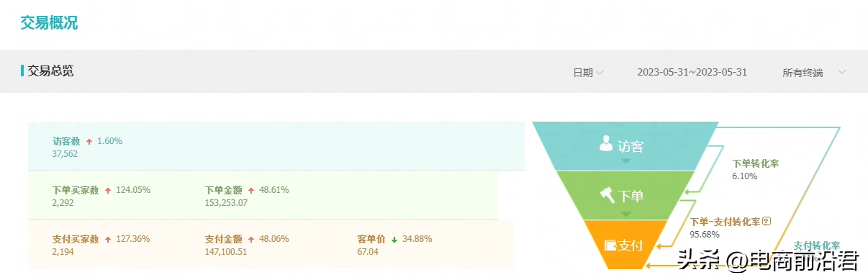Viewport: 868px width, 280px height.
Task: Click the green down arrow beside 客单价
Action: point(394,240)
